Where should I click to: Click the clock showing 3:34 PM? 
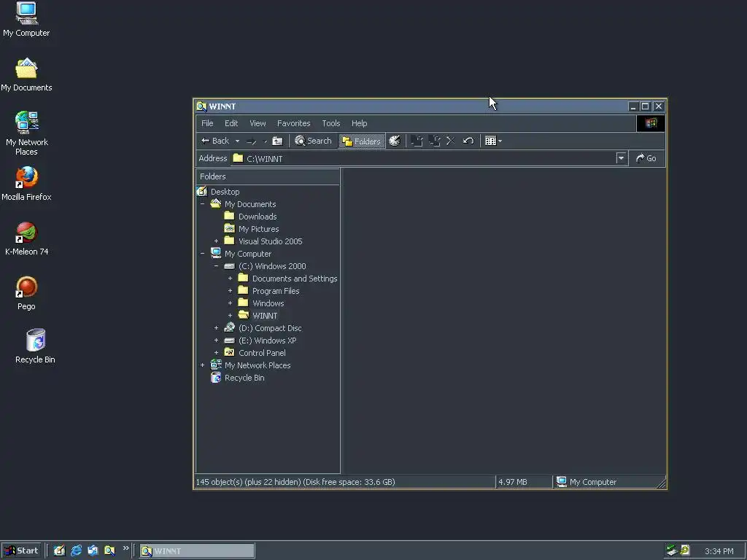(719, 551)
